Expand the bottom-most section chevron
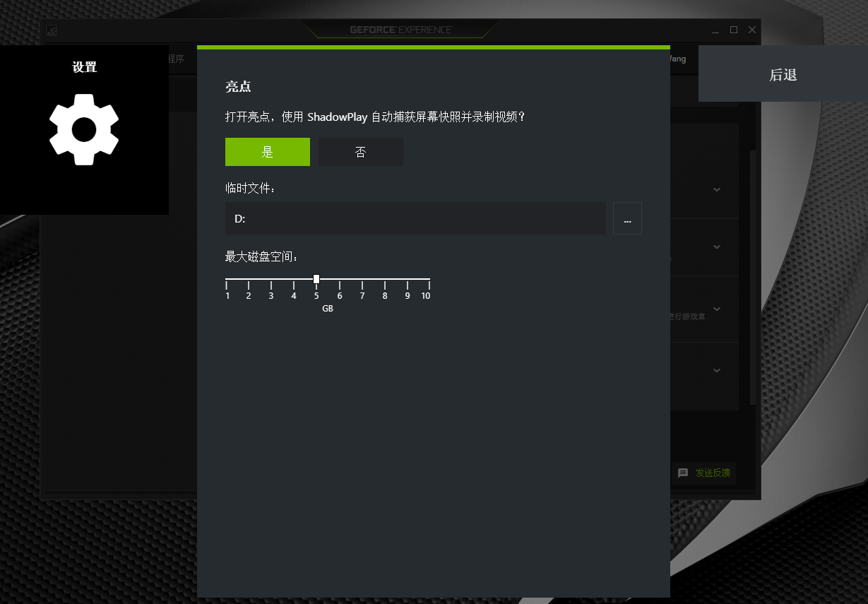Screen dimensions: 868x604 click(717, 370)
